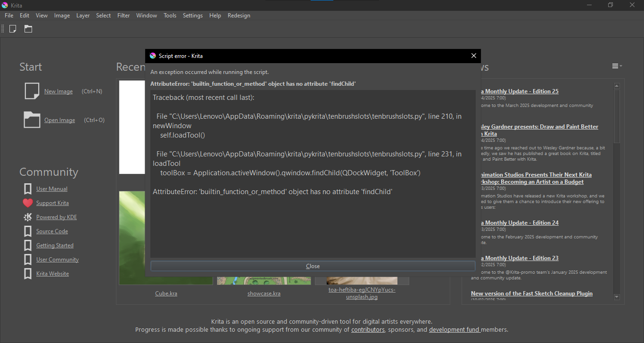644x343 pixels.
Task: Click the Close button in error dialog
Action: pos(313,266)
